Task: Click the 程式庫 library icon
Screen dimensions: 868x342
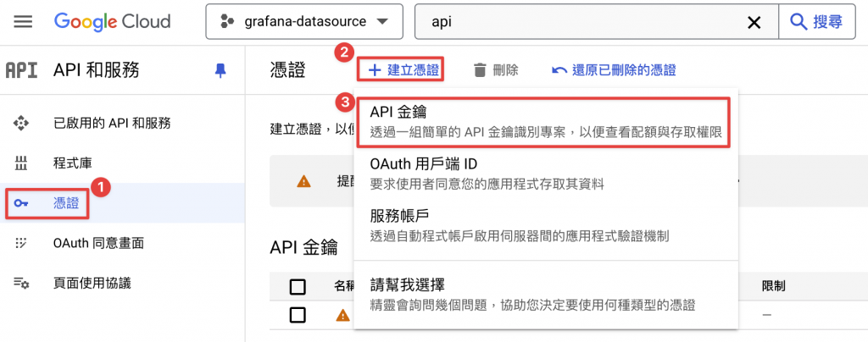Action: tap(21, 163)
